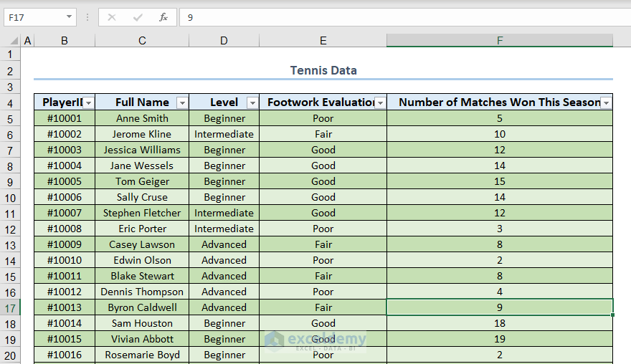Screen dimensions: 631x364
Task: Click the cell with Jessica Williams
Action: tap(142, 150)
